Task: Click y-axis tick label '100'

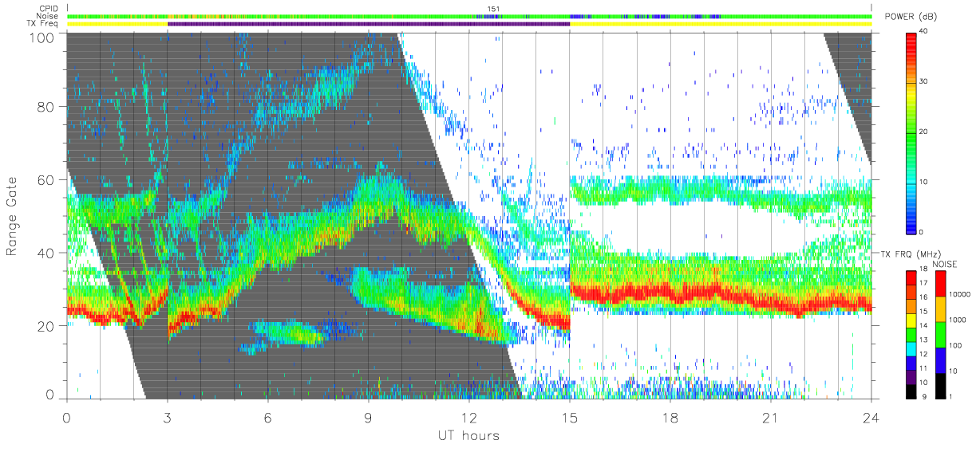Action: point(41,37)
